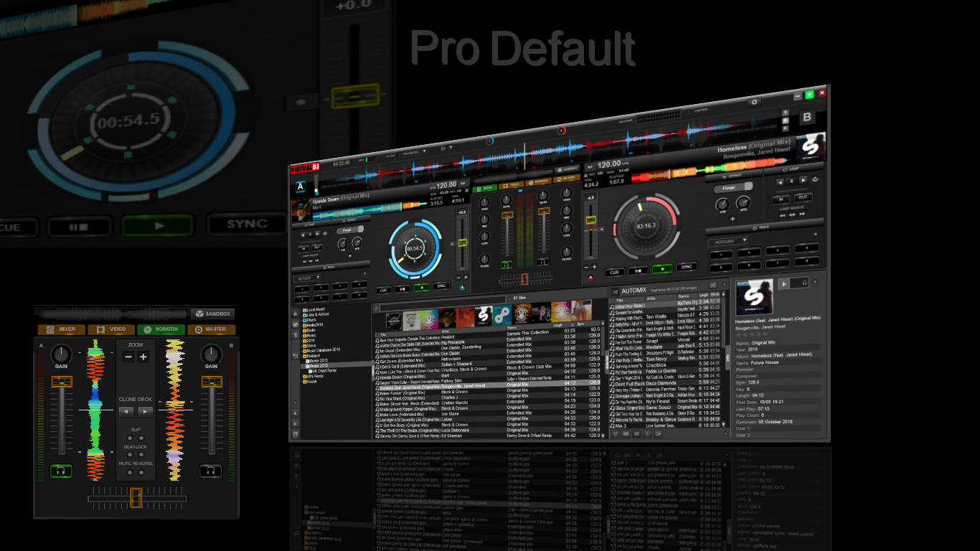Screen dimensions: 980x551
Task: Open settings gear in main window title bar
Action: (754, 102)
